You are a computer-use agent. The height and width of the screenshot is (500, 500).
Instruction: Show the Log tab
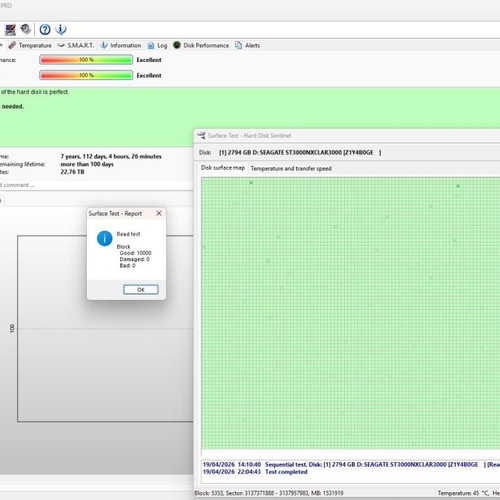pos(157,45)
